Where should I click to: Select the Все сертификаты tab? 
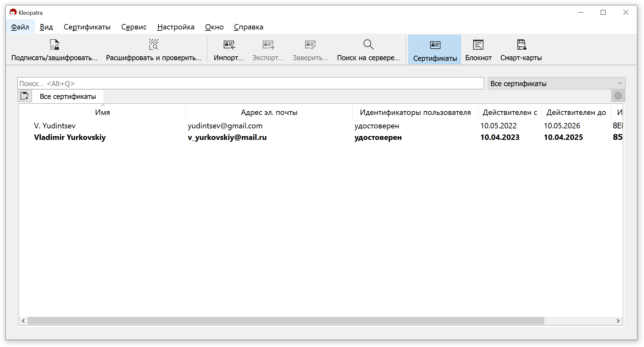point(68,96)
